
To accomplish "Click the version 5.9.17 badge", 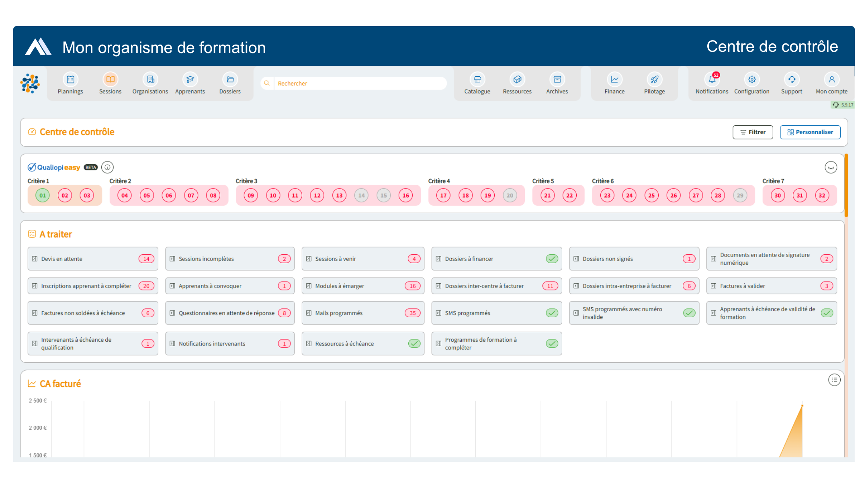I will [843, 105].
